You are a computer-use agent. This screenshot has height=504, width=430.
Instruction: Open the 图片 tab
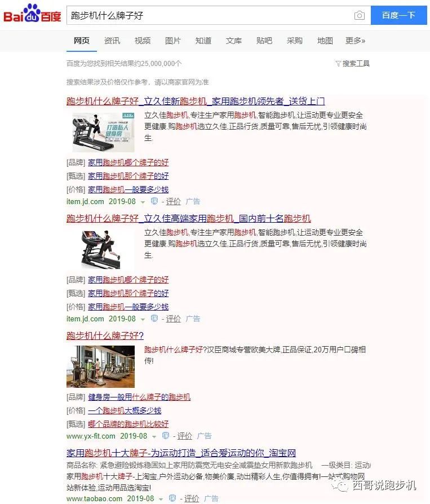[x=173, y=41]
